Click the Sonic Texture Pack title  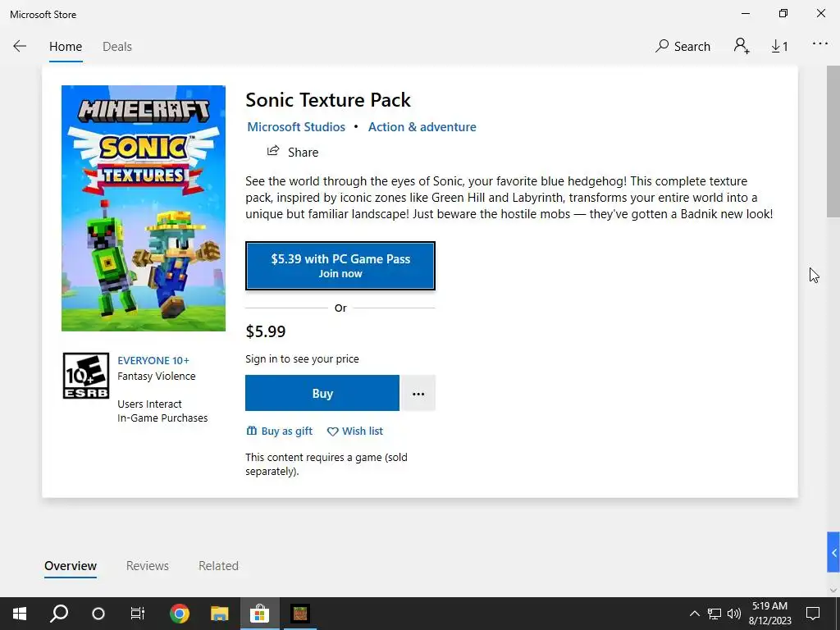(x=328, y=100)
